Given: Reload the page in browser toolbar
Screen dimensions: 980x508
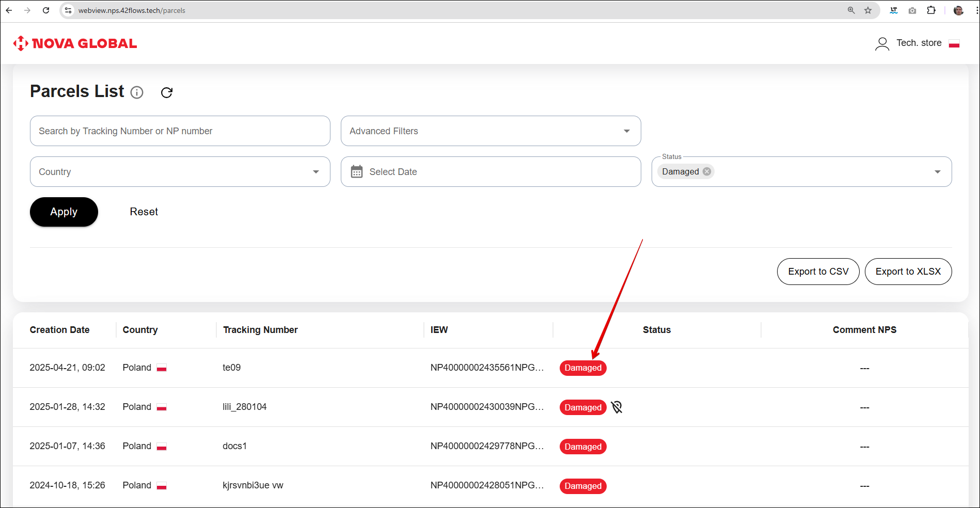Looking at the screenshot, I should [46, 10].
